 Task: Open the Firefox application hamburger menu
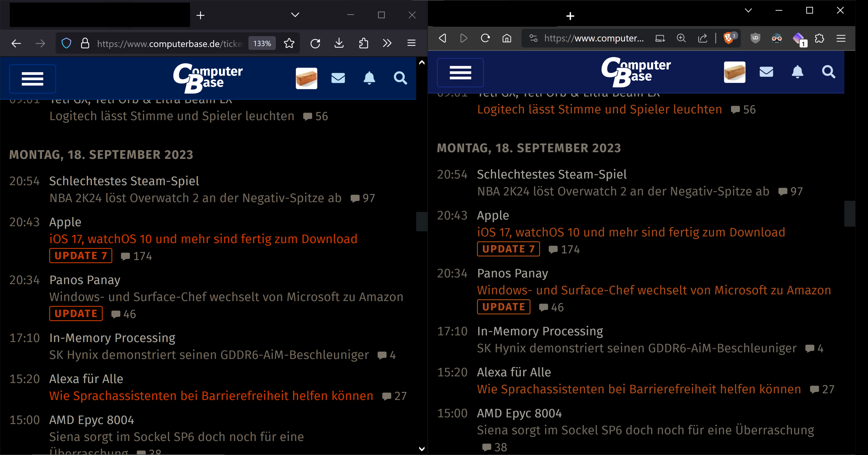(x=411, y=43)
